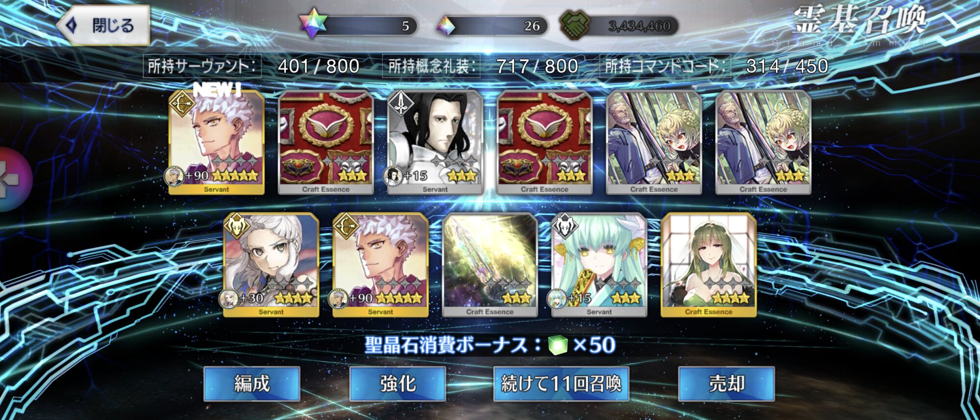
Task: Select the first red emblem Craft Essence card
Action: (326, 142)
